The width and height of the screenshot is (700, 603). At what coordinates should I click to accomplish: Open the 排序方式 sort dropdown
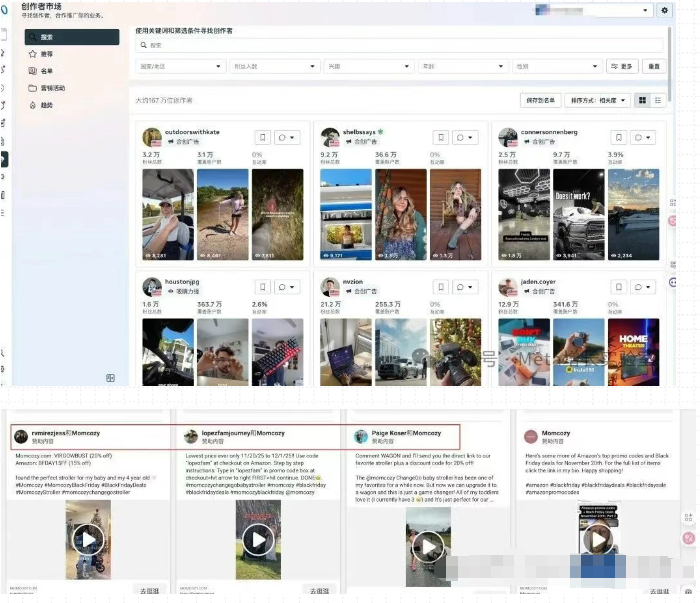[x=598, y=100]
